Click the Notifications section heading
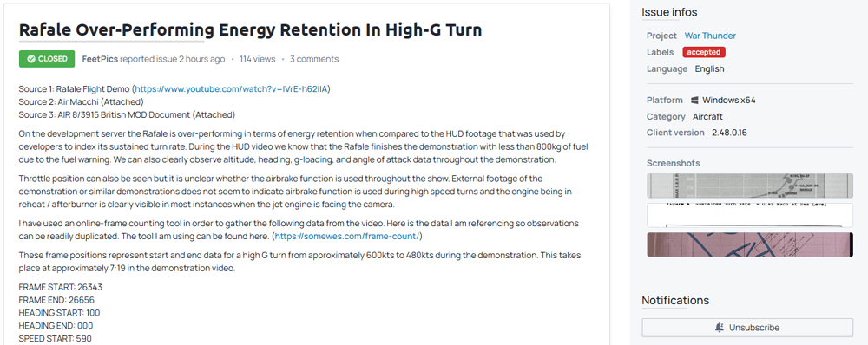Screen dimensions: 868x345 pyautogui.click(x=675, y=300)
